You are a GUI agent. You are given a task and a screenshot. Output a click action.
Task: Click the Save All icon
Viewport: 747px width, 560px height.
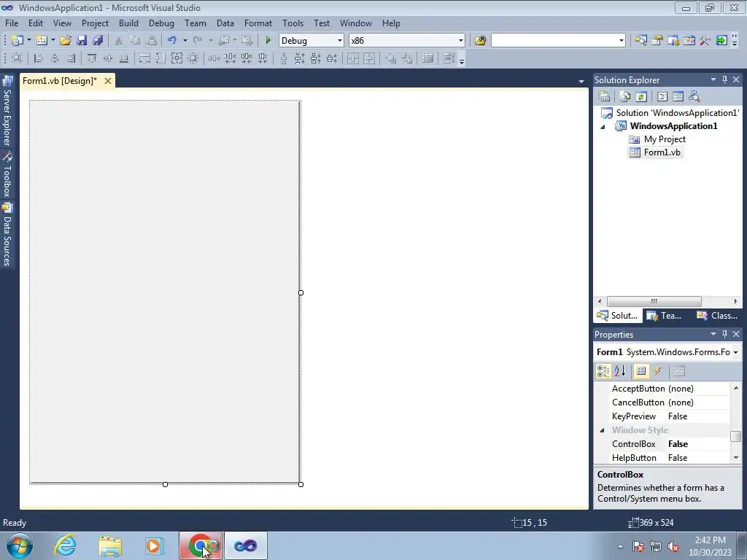click(98, 41)
